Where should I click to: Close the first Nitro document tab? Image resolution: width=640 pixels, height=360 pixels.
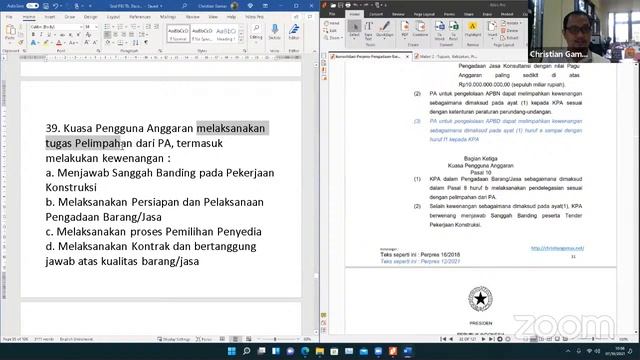(407, 57)
